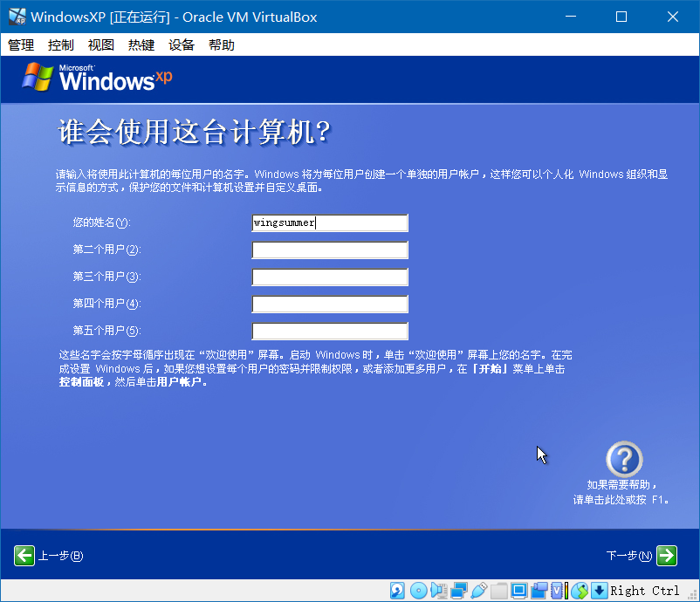The image size is (700, 602).
Task: Click the keyboard capture arrow icon
Action: click(x=600, y=591)
